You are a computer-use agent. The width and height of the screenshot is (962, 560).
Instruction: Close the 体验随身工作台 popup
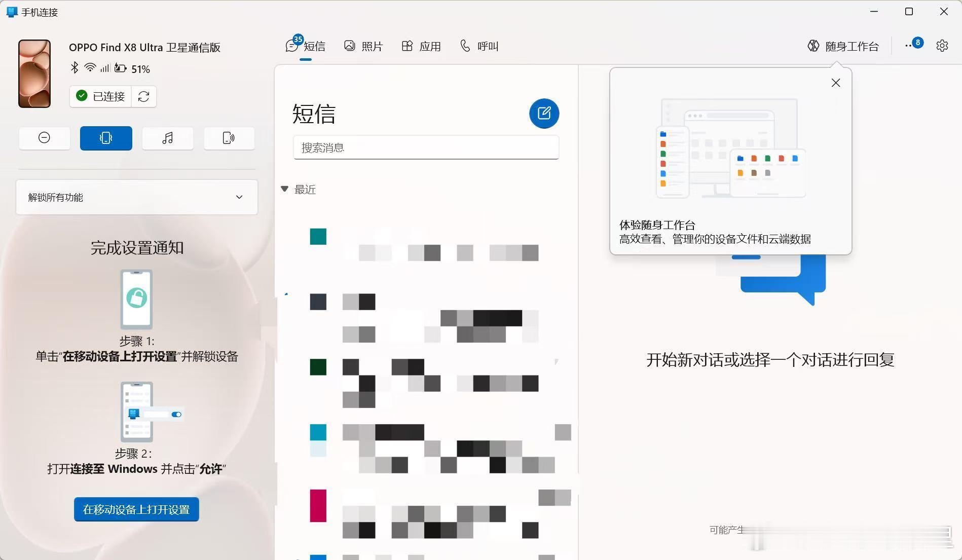tap(836, 83)
